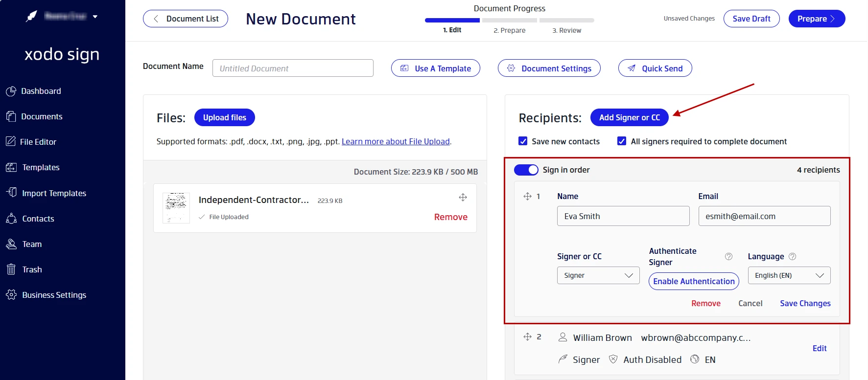Open Dashboard in the sidebar
Viewport: 868px width, 380px height.
pyautogui.click(x=41, y=91)
